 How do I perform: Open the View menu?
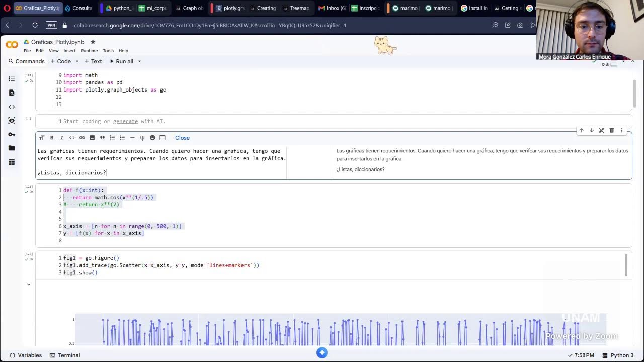pyautogui.click(x=54, y=51)
